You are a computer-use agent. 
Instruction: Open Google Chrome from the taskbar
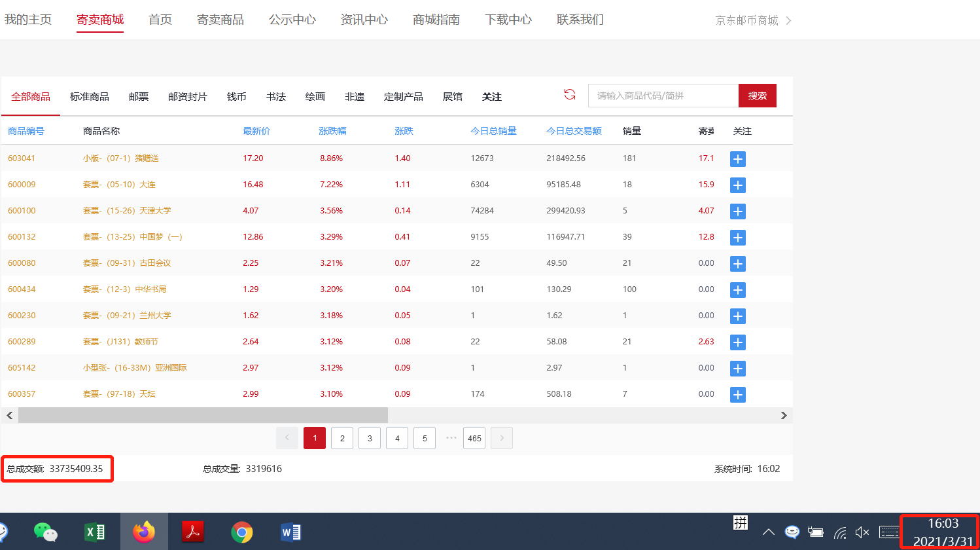(241, 532)
